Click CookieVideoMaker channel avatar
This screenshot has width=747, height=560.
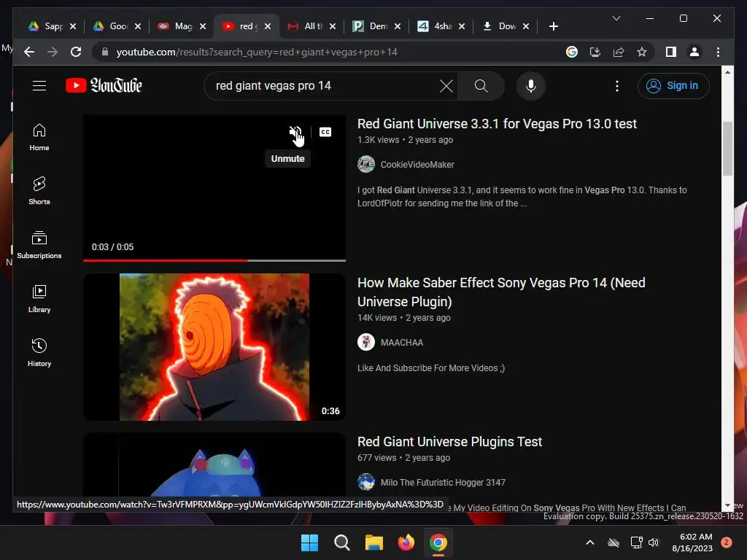coord(366,164)
